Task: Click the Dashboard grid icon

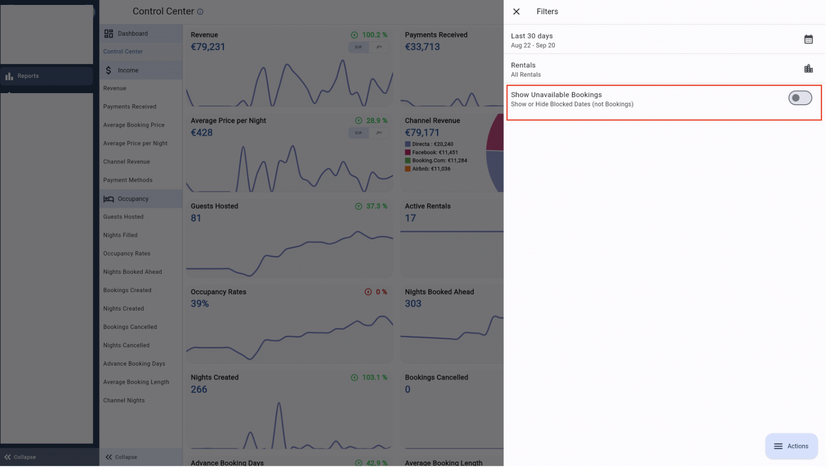Action: (109, 34)
